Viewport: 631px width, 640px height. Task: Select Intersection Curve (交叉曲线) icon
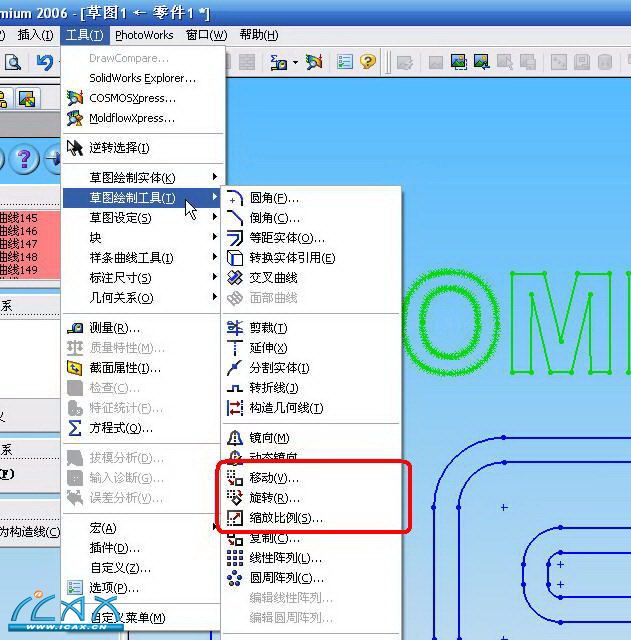coord(235,278)
